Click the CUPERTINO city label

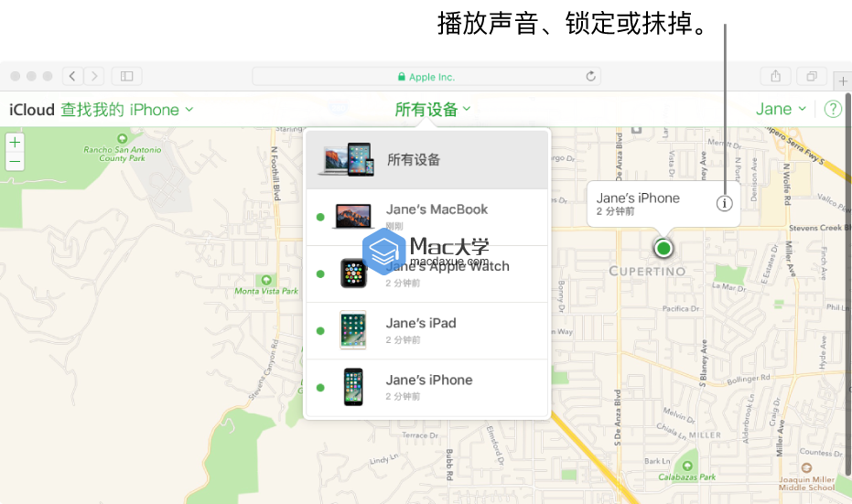[647, 271]
